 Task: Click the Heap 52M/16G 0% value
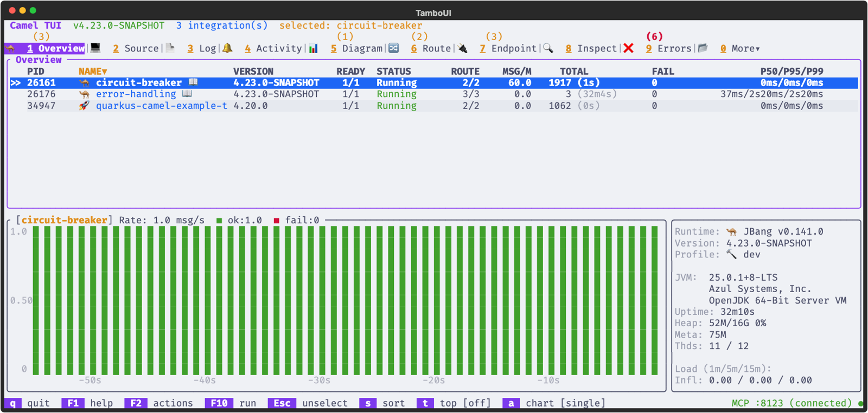738,324
